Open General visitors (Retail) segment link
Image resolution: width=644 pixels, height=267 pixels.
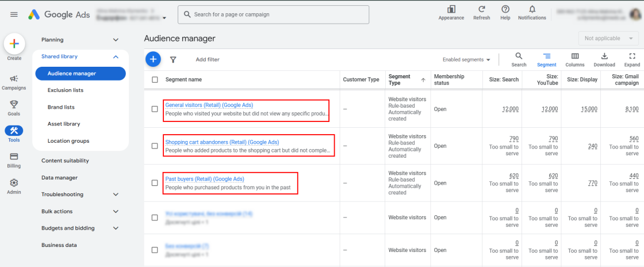click(x=209, y=105)
